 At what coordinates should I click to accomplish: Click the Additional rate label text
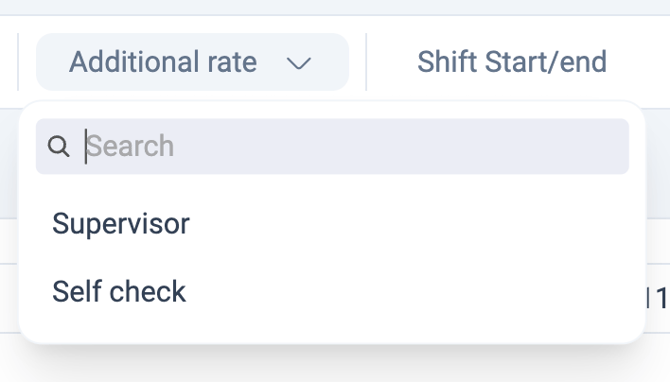163,62
